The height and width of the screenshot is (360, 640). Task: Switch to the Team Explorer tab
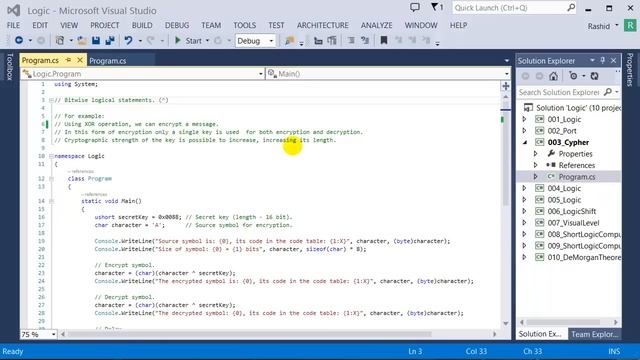tap(594, 334)
